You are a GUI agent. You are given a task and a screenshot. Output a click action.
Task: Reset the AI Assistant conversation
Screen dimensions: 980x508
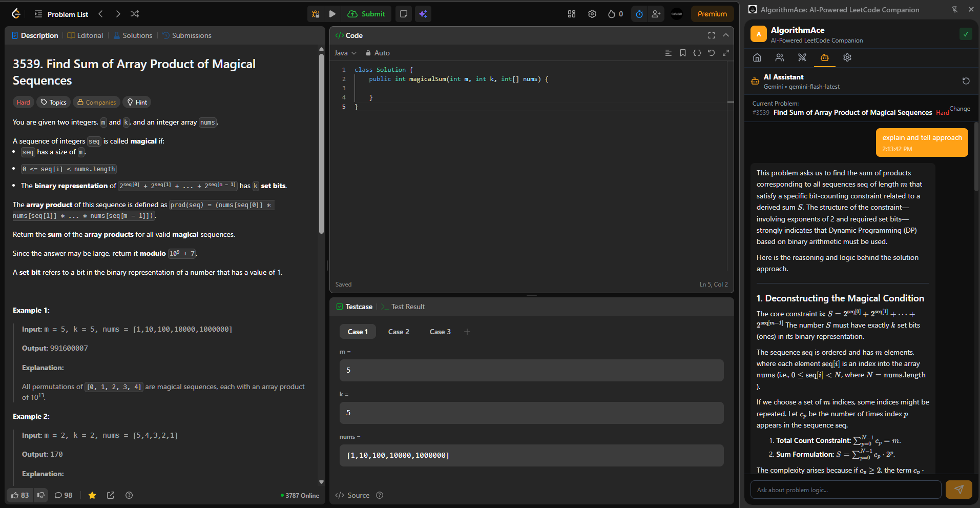pos(966,81)
